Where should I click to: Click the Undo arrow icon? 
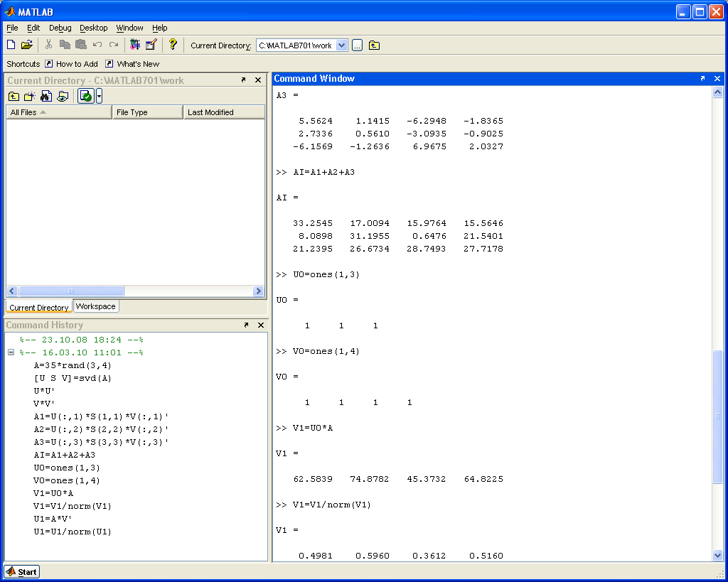coord(97,45)
